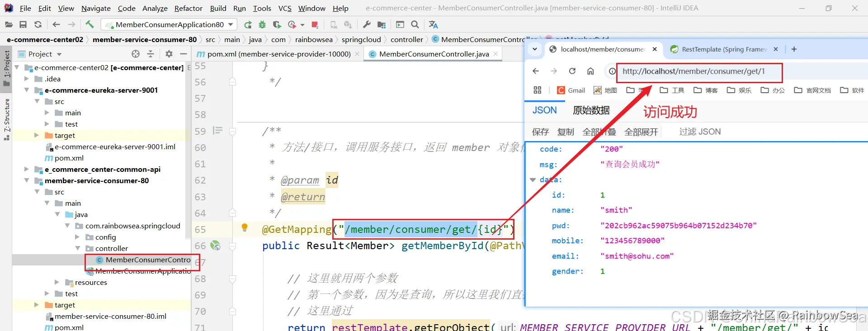868x331 pixels.
Task: Click the gutter web endpoint icon on line 66
Action: (x=216, y=246)
